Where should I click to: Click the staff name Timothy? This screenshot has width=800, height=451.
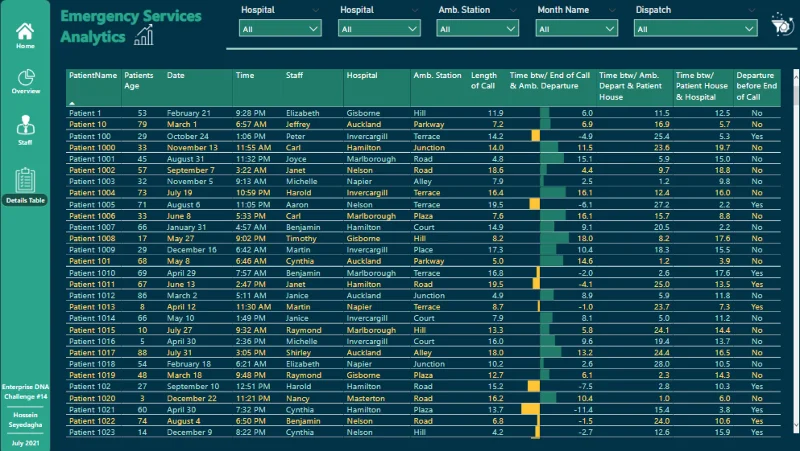(x=301, y=239)
